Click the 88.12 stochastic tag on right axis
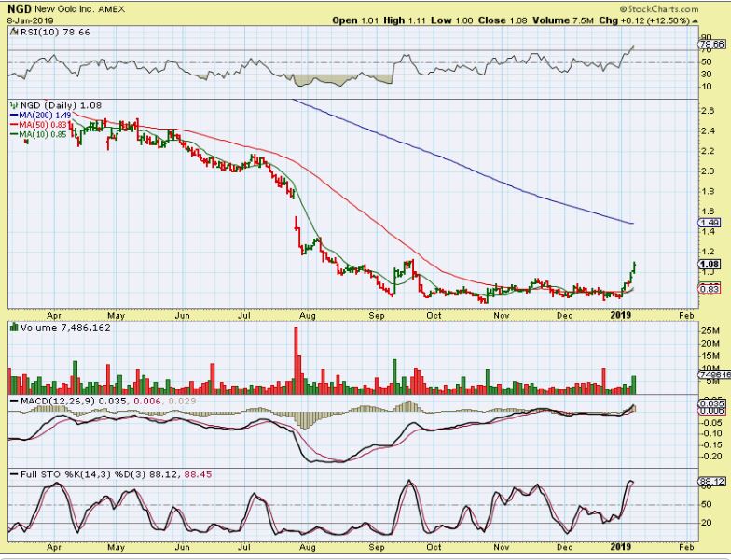This screenshot has width=731, height=560. pyautogui.click(x=710, y=482)
